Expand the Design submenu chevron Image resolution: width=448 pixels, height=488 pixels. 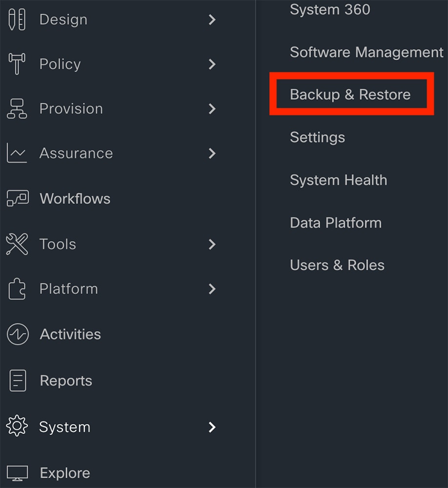212,20
